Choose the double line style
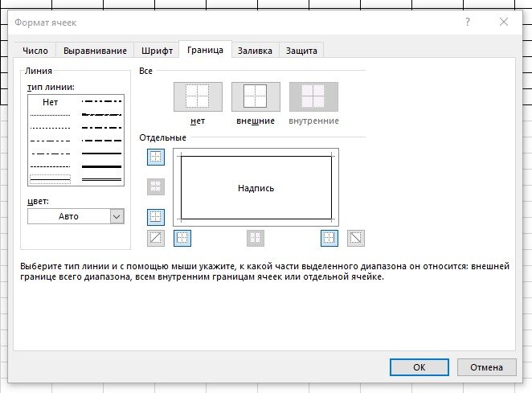532x393 pixels. pos(101,179)
